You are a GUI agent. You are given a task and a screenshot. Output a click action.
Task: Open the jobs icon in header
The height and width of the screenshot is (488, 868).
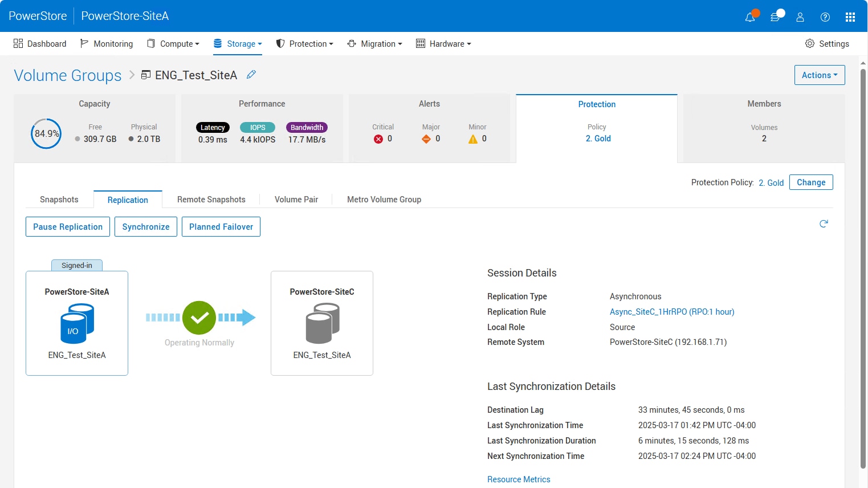775,17
